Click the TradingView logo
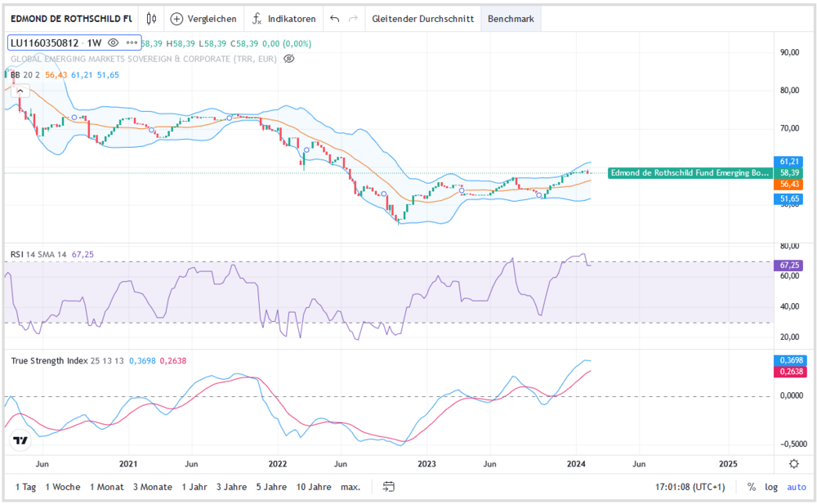The width and height of the screenshot is (817, 504). [x=21, y=441]
